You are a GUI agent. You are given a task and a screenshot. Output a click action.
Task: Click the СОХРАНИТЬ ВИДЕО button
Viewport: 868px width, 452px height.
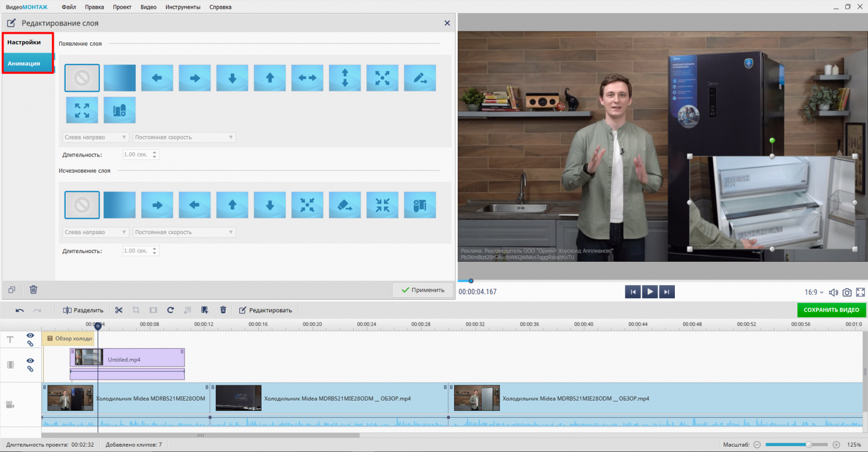click(831, 310)
